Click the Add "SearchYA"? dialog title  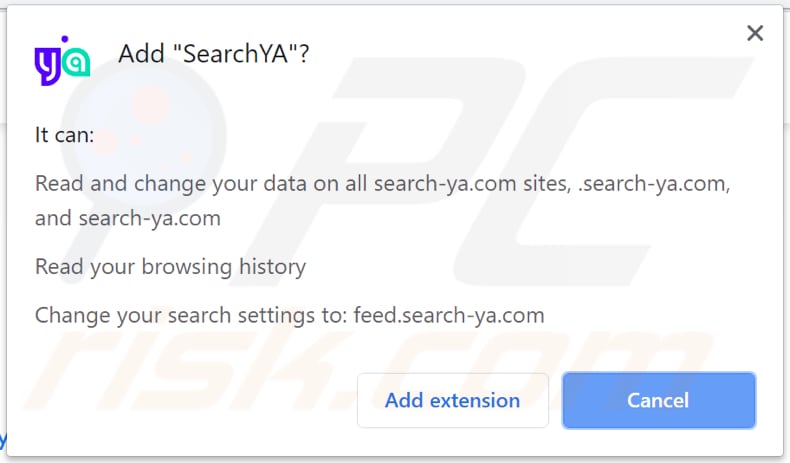point(214,55)
